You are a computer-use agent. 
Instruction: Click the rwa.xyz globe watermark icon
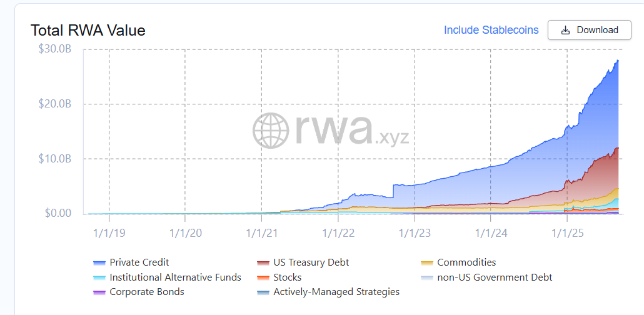coord(271,131)
